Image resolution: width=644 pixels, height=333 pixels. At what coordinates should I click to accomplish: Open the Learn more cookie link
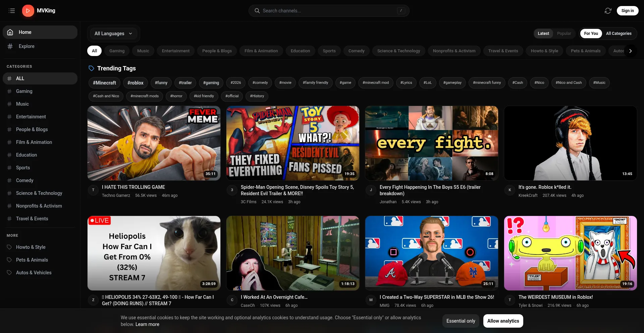pos(147,324)
